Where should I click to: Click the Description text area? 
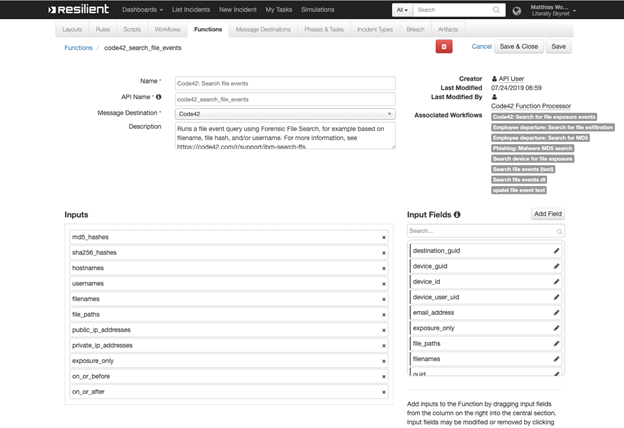coord(285,136)
